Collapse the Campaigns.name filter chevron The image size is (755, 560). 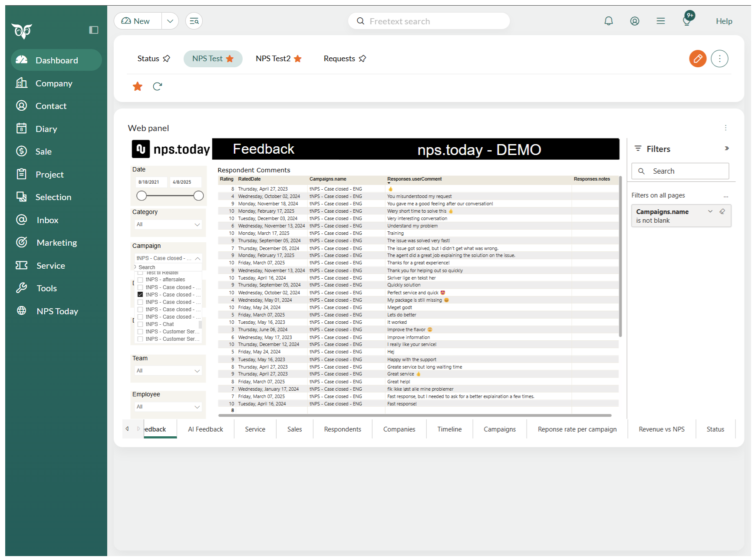tap(710, 211)
